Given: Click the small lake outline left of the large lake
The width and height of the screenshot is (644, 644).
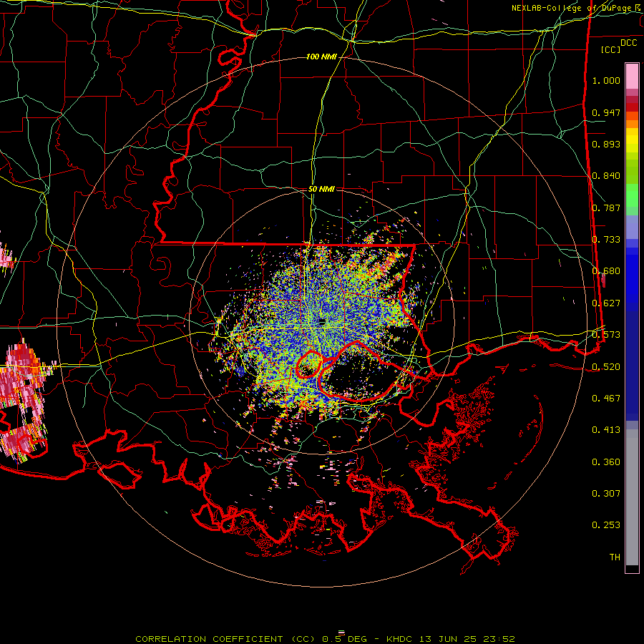Looking at the screenshot, I should (x=308, y=364).
